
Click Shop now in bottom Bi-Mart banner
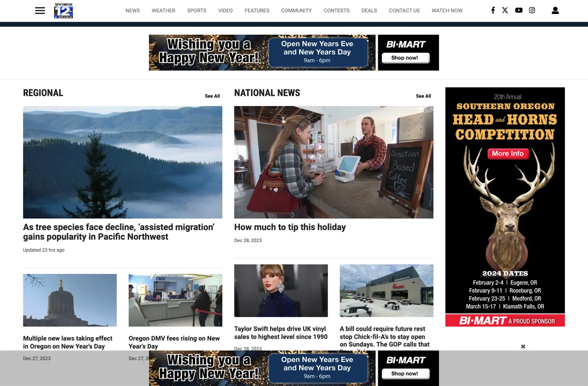point(405,374)
